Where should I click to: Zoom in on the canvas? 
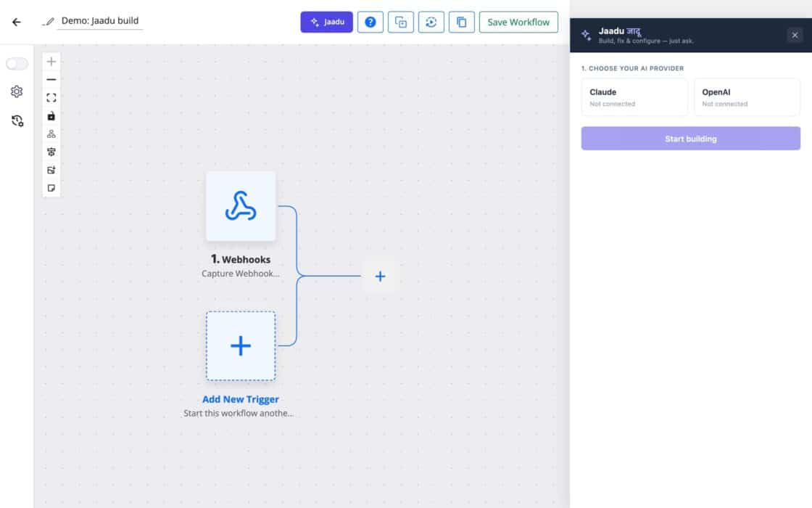(51, 62)
